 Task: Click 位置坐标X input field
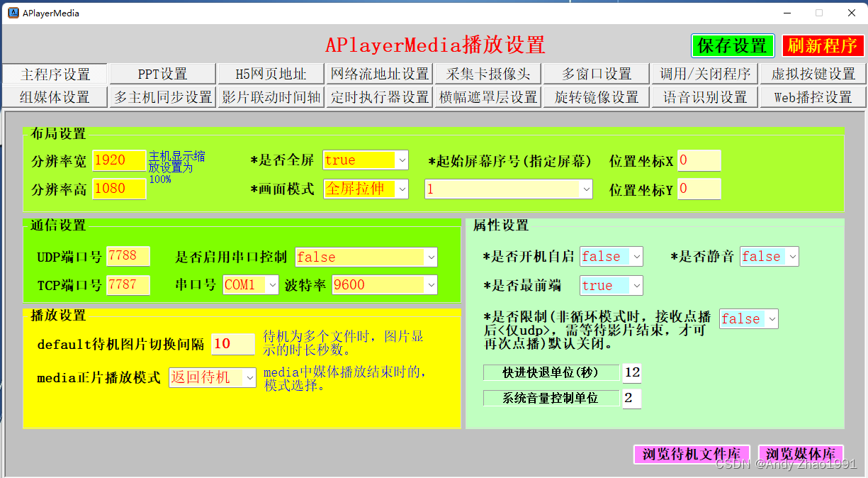[x=699, y=160]
